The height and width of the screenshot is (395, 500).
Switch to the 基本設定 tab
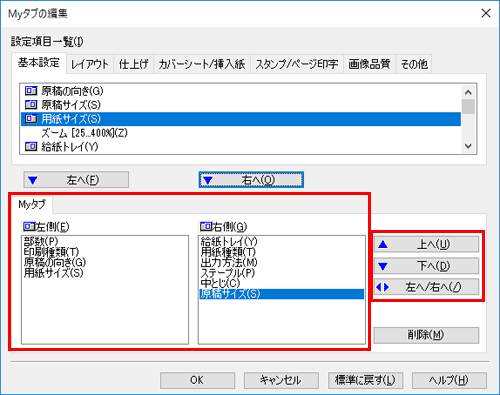click(x=39, y=63)
